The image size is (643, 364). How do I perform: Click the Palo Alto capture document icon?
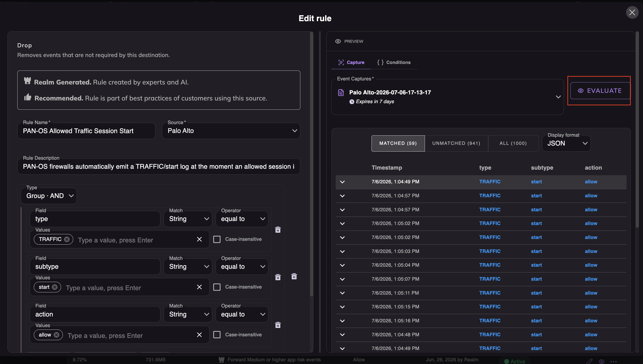click(x=341, y=93)
